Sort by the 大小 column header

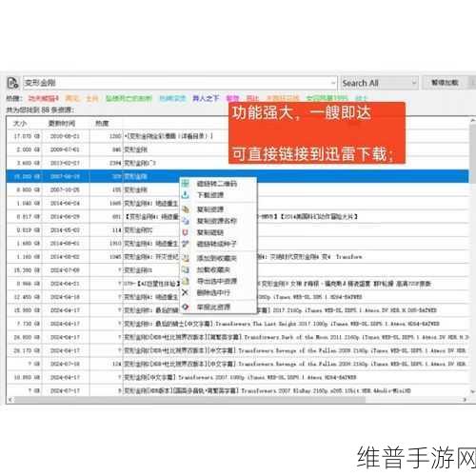click(x=20, y=123)
